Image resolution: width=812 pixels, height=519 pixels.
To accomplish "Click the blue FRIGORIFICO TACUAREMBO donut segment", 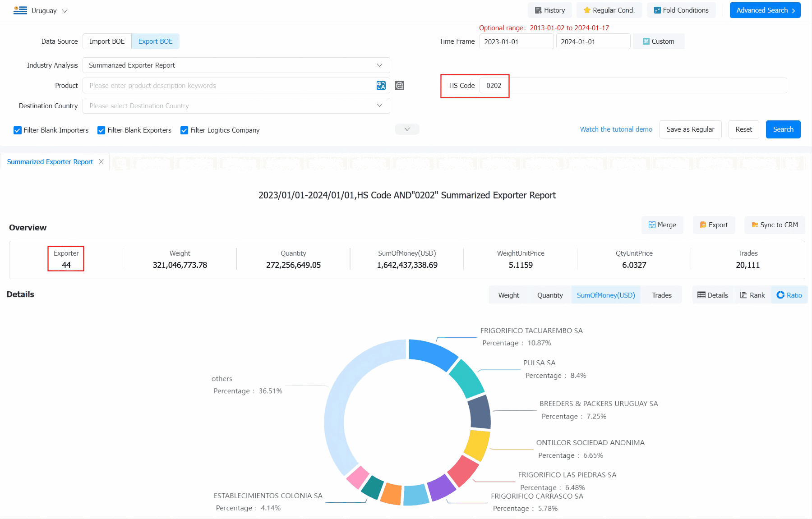I will [x=432, y=353].
